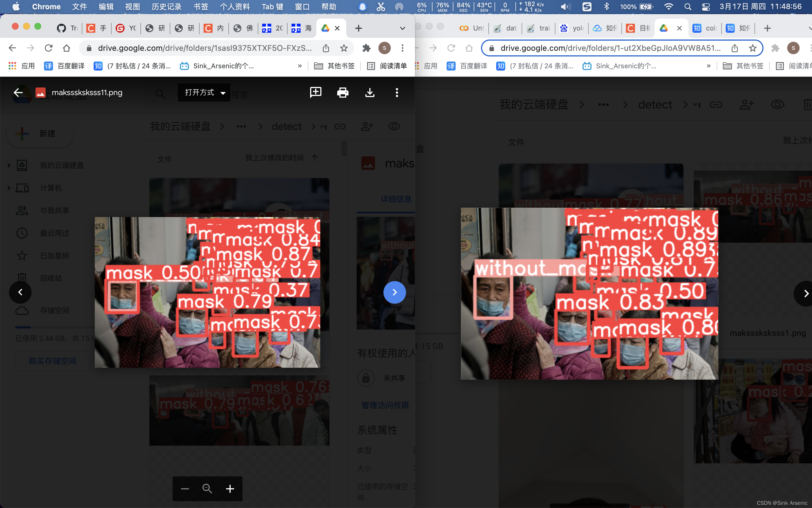Open Apple menu

tap(16, 7)
